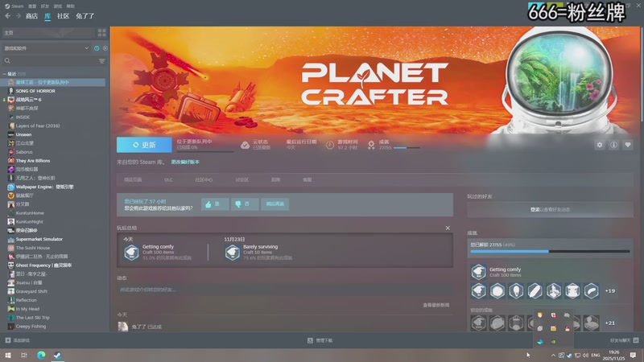Select They Are Billions in library

point(33,161)
